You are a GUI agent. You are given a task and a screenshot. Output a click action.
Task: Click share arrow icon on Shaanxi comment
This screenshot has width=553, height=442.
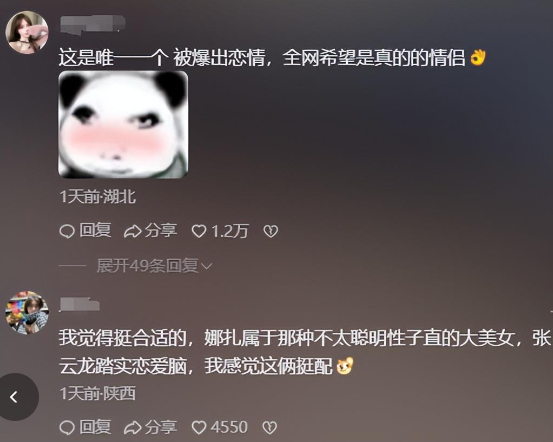tap(133, 428)
